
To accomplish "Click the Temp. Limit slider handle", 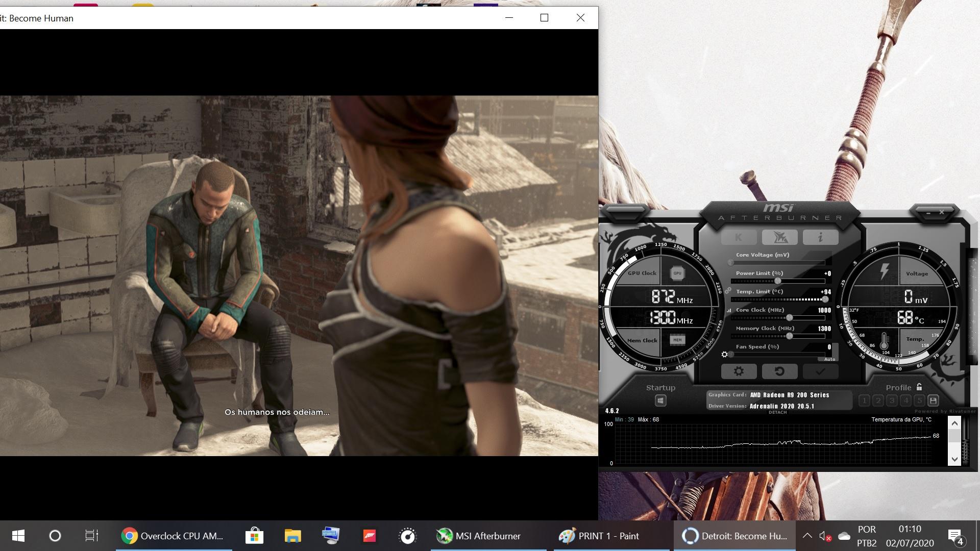I will 825,299.
